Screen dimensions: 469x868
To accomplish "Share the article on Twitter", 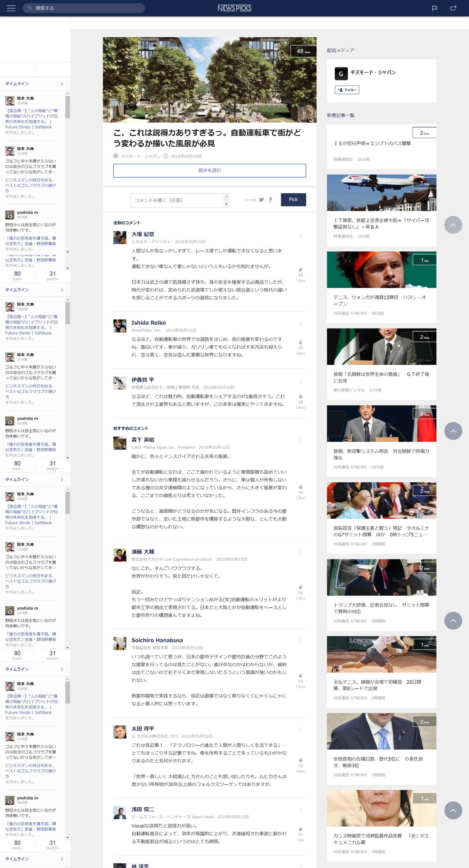I will pos(261,200).
